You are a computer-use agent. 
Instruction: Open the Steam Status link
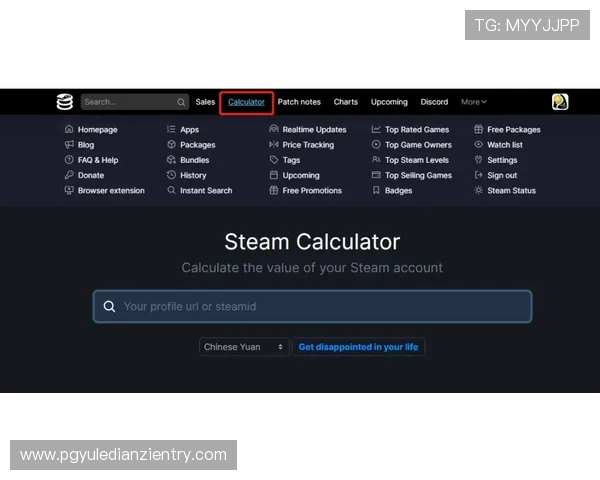[x=512, y=191]
